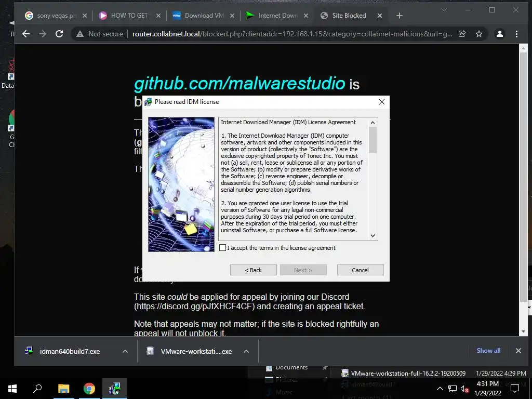532x399 pixels.
Task: Close the HOW TO GET tab
Action: click(158, 16)
